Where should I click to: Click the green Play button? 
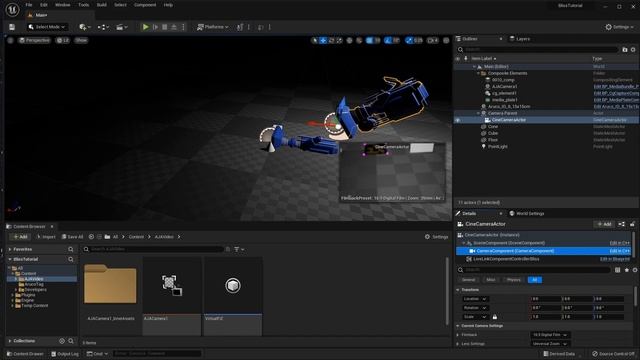click(145, 27)
